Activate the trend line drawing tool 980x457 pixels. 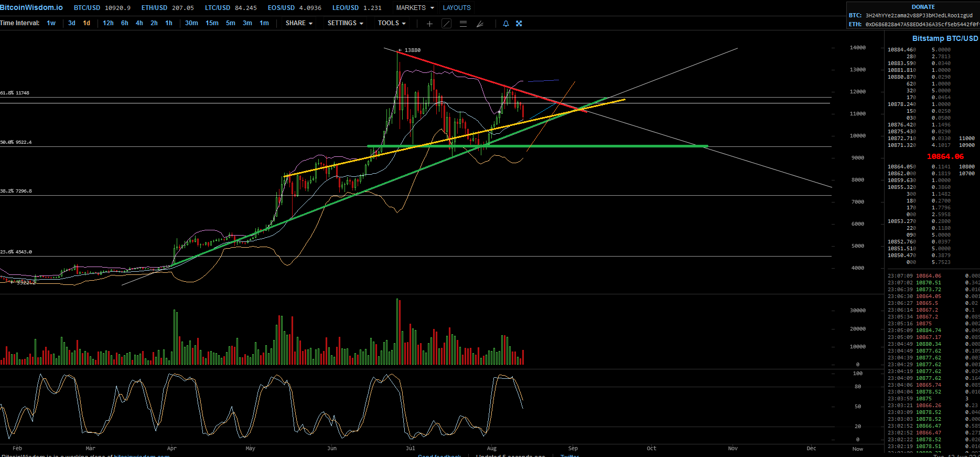446,24
